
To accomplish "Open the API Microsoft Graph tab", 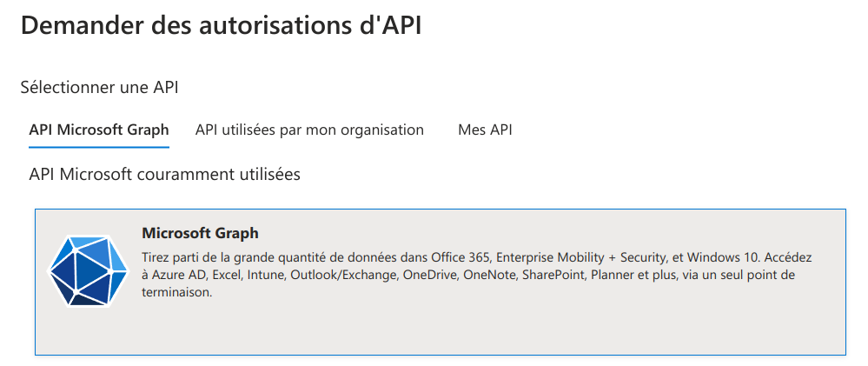I will (x=98, y=130).
